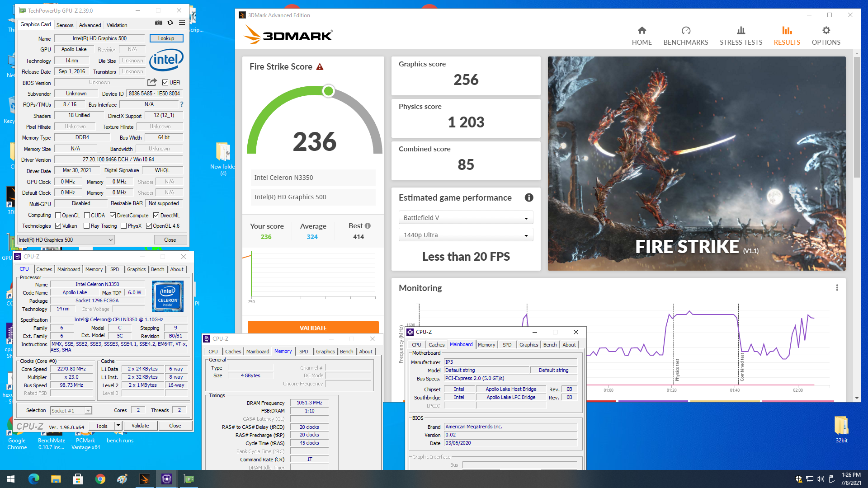Open the RESULTS page in 3DMark
The height and width of the screenshot is (488, 868).
coord(787,36)
